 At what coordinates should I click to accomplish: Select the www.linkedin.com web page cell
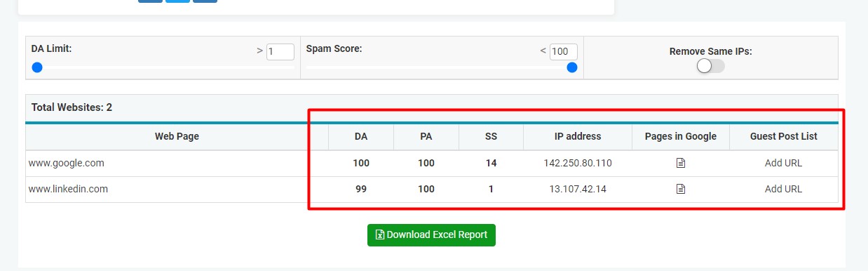pyautogui.click(x=177, y=189)
